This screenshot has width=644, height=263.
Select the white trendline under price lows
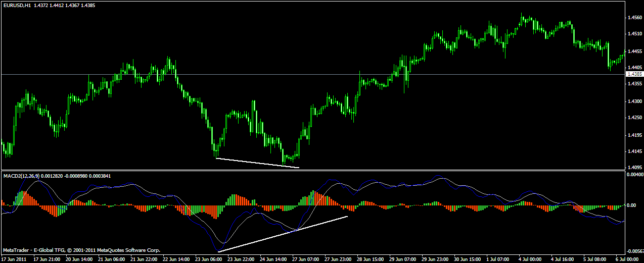pos(257,163)
